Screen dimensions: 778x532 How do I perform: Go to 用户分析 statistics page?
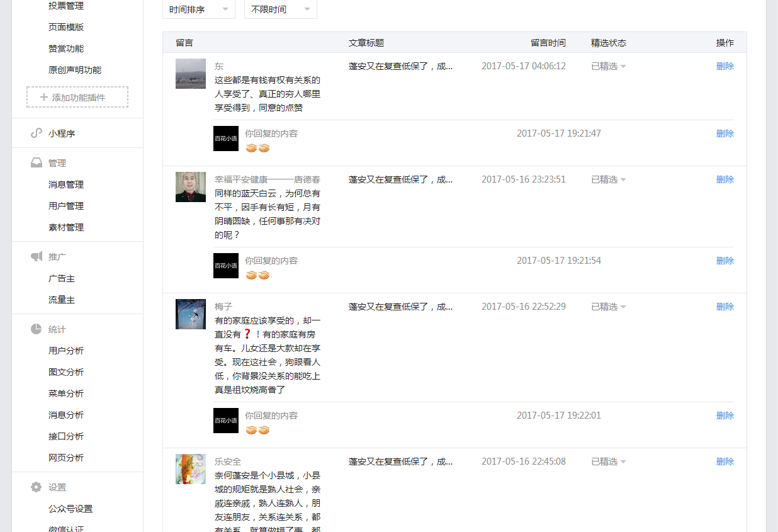click(x=66, y=351)
